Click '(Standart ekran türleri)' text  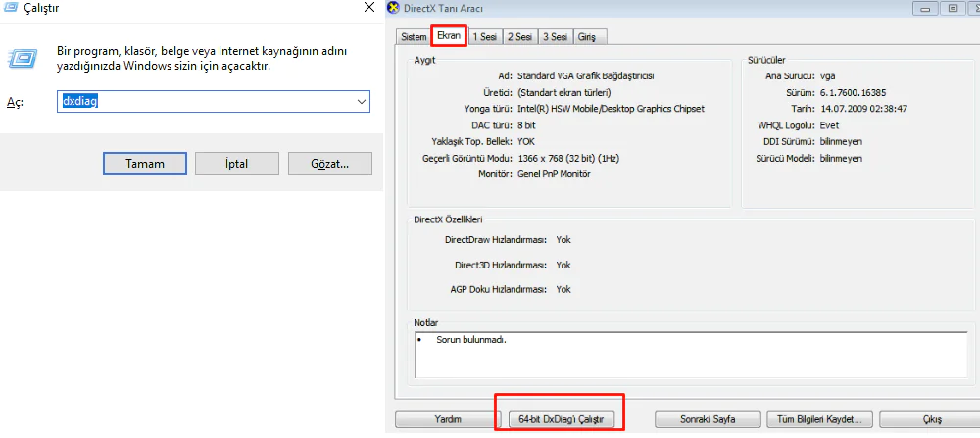coord(563,92)
